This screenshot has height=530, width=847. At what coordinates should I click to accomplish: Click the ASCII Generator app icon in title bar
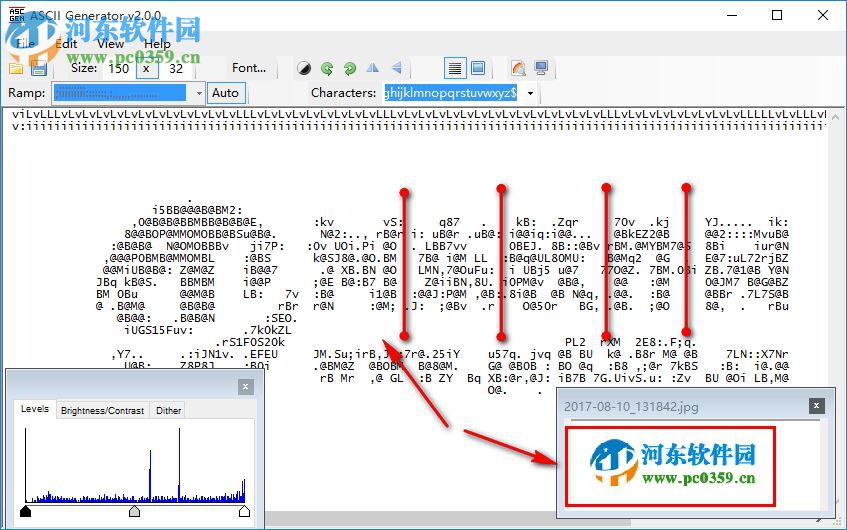(x=17, y=15)
